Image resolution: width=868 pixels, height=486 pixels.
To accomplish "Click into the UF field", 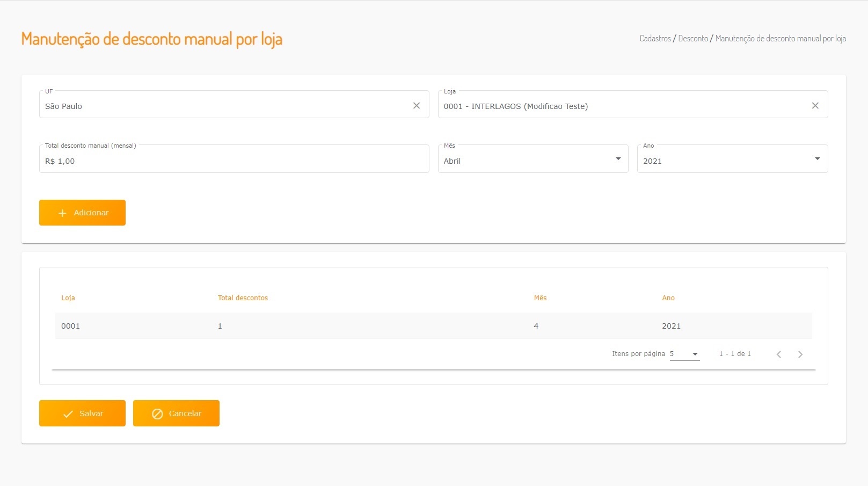I will click(x=225, y=106).
